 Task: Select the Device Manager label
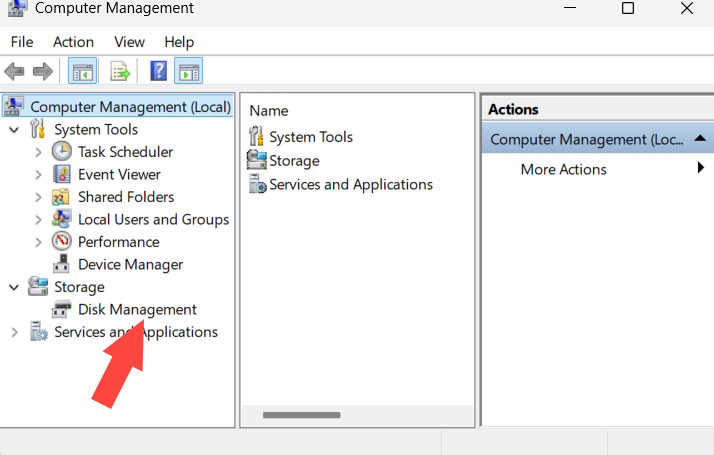tap(130, 265)
